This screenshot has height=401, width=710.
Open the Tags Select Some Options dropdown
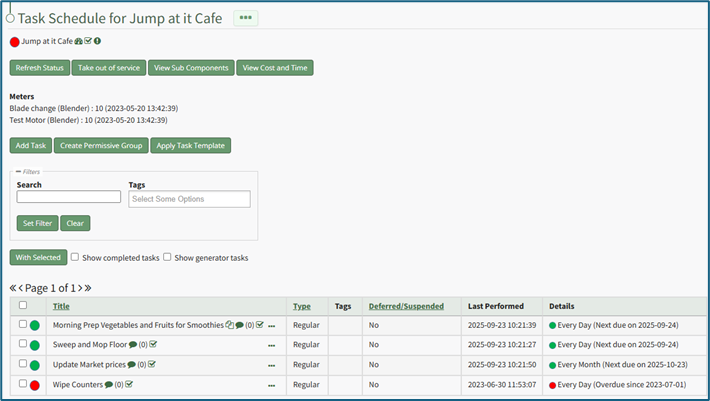[189, 199]
